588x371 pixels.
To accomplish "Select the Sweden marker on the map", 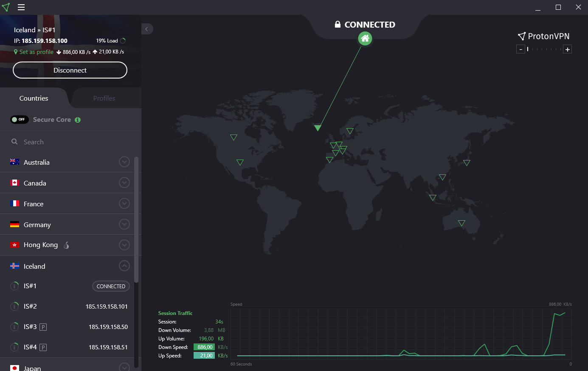I will pyautogui.click(x=350, y=131).
